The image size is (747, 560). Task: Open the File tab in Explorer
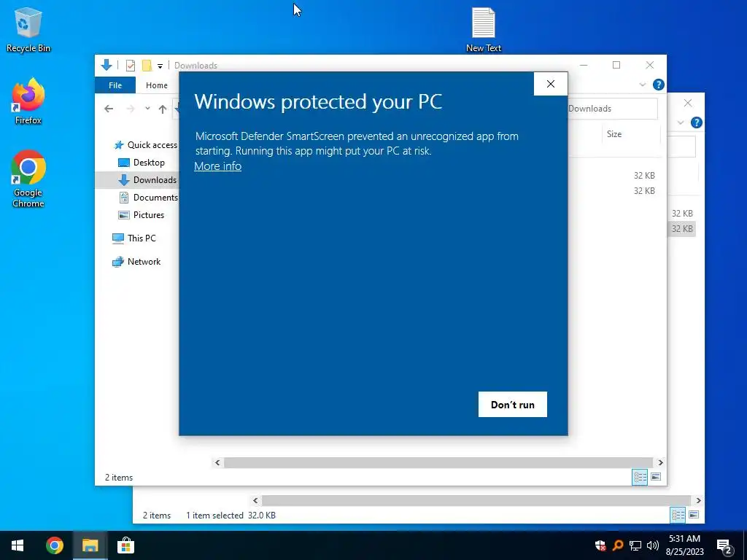click(115, 85)
